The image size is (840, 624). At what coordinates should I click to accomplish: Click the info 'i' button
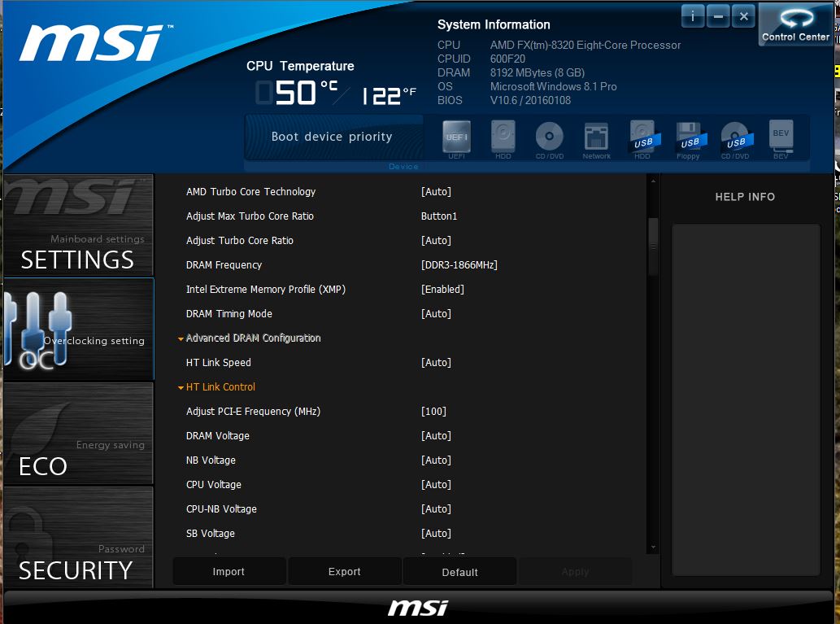pyautogui.click(x=692, y=16)
